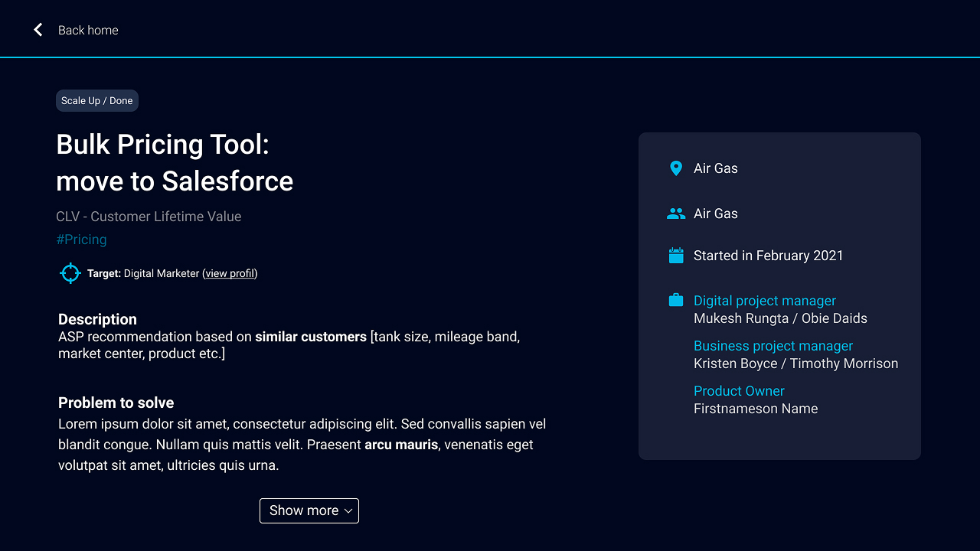Click Target: Digital Marketer label
The width and height of the screenshot is (980, 551).
click(x=143, y=273)
